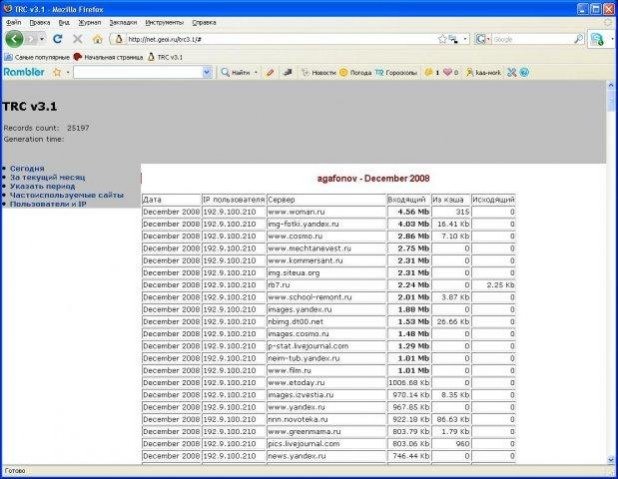Open the Вид menu
This screenshot has width=618, height=479.
coord(64,22)
